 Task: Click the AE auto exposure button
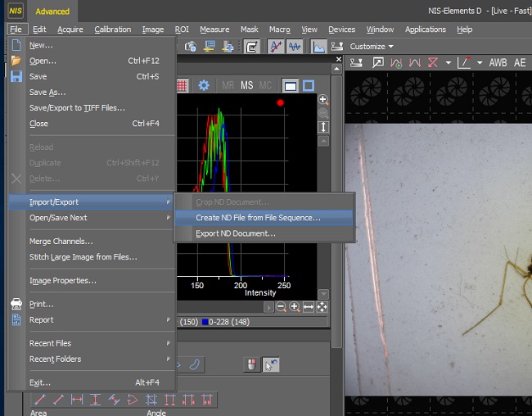click(521, 63)
